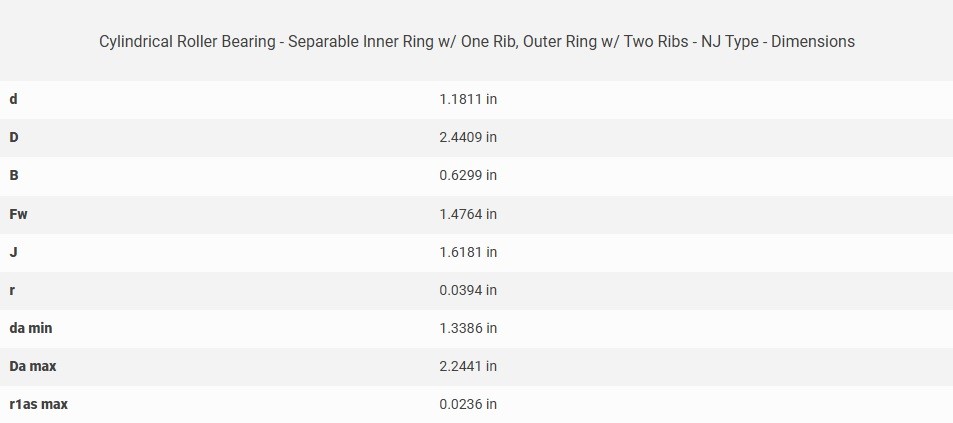Click the 1.4764 in value
Viewport: 953px width, 423px height.
pos(467,214)
